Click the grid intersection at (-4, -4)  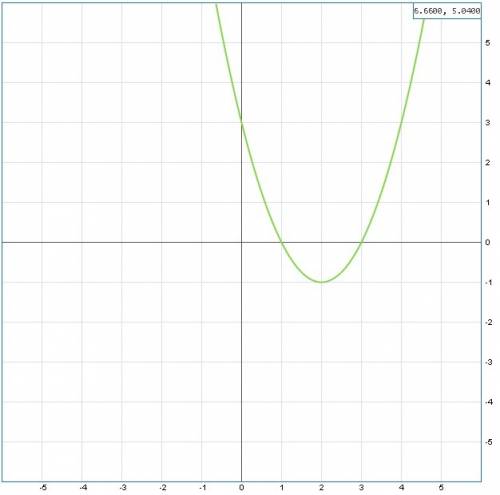[x=82, y=402]
